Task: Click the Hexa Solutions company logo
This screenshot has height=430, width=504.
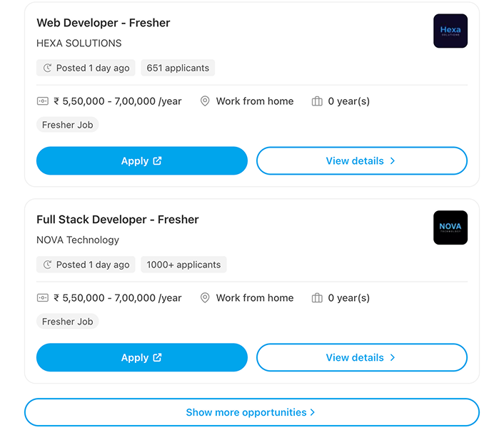Action: (x=450, y=31)
